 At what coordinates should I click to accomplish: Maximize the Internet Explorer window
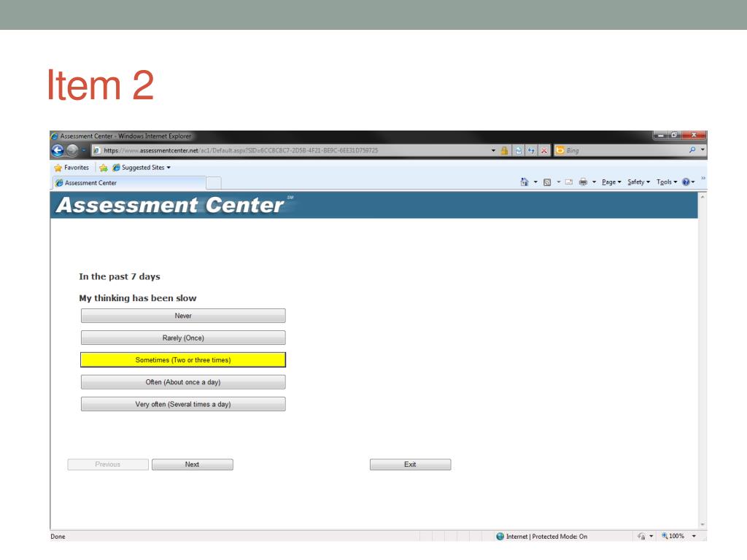[674, 135]
